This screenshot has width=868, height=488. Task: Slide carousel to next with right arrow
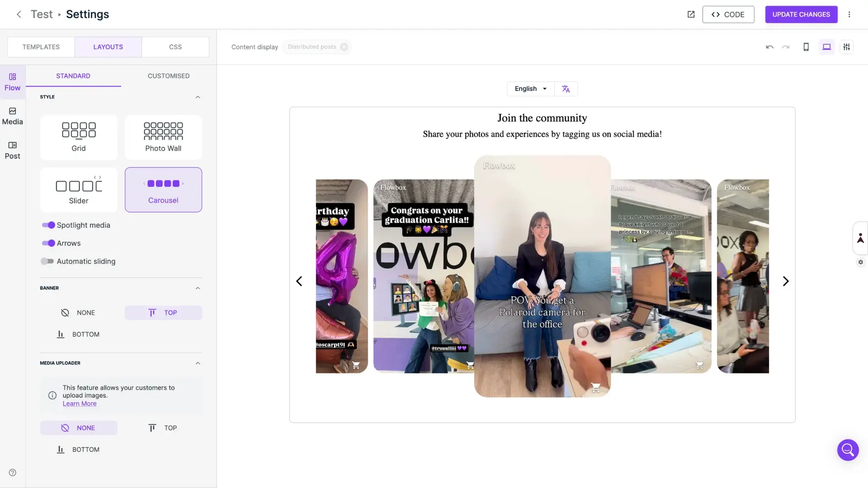[785, 281]
